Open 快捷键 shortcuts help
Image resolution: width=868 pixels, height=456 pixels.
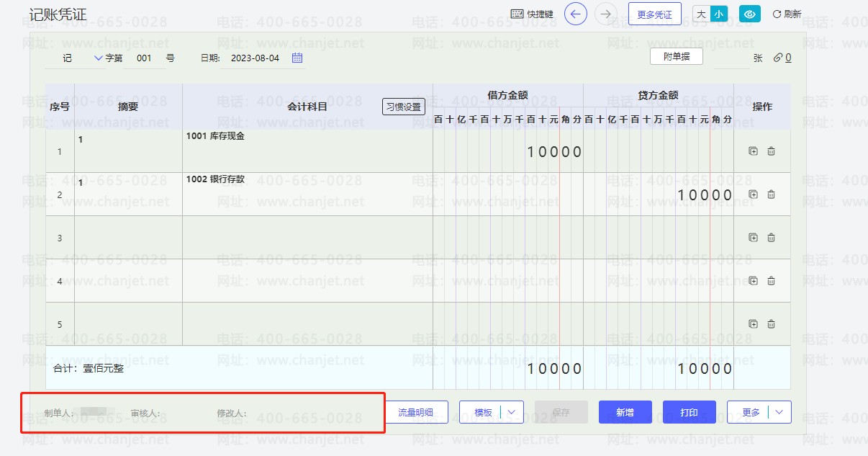532,14
